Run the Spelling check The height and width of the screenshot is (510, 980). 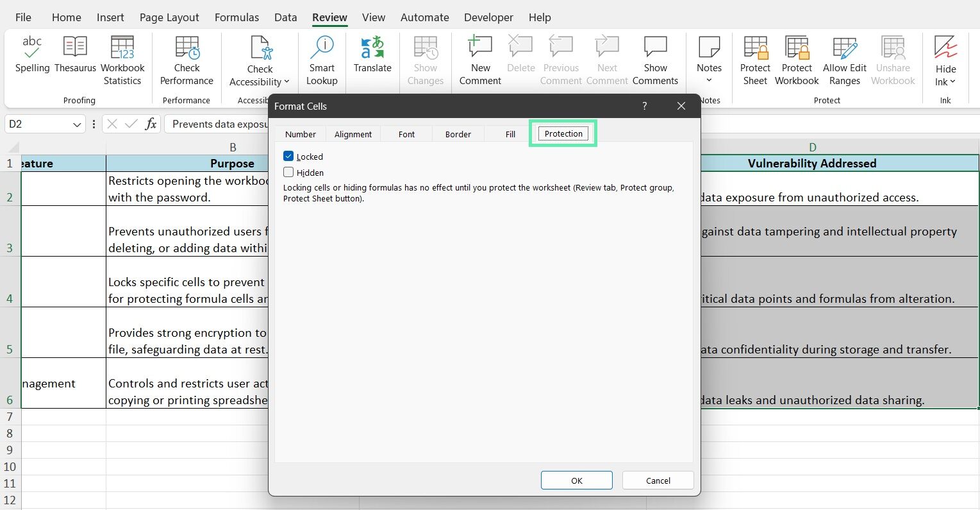32,55
